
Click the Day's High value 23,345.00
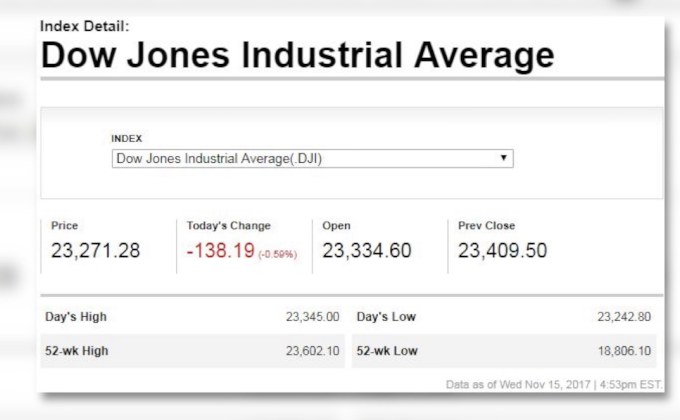pos(313,317)
